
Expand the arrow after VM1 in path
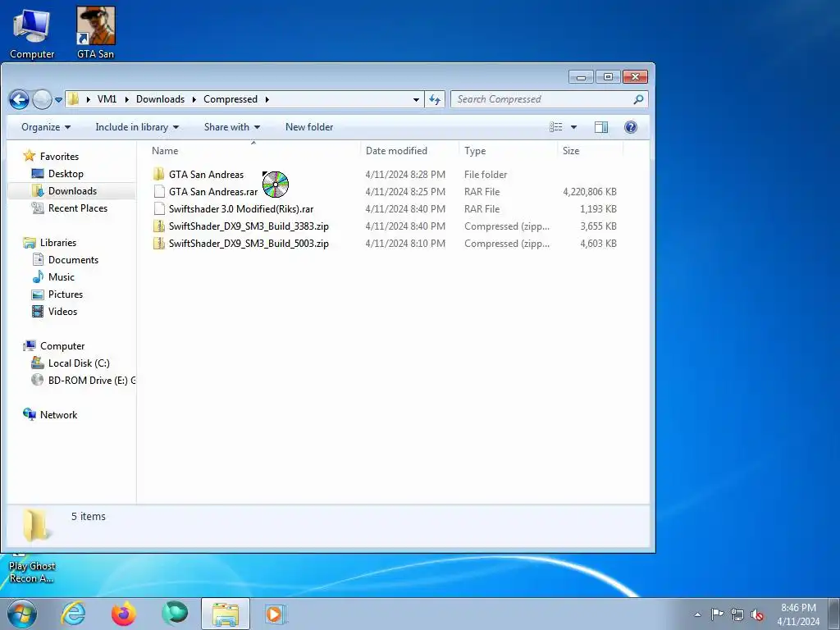coord(127,99)
